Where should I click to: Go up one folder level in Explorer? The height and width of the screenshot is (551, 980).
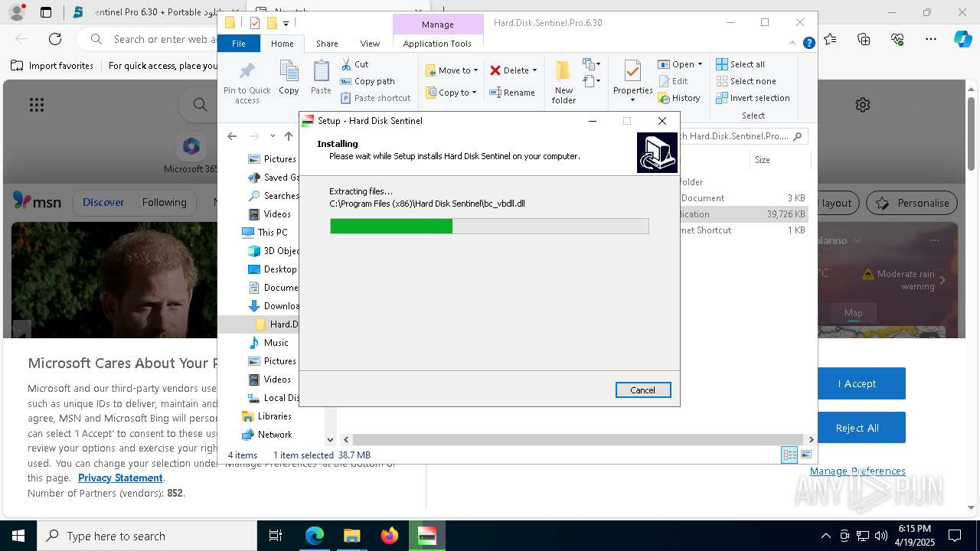click(288, 135)
